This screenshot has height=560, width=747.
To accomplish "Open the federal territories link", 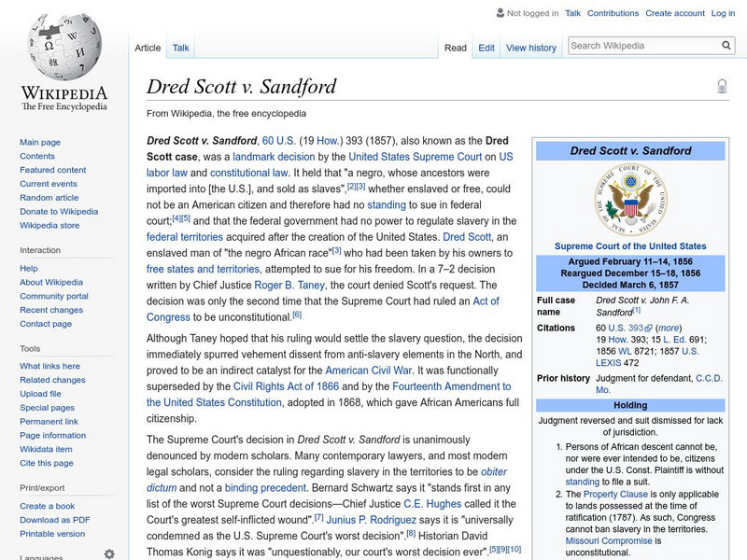I will click(x=184, y=237).
